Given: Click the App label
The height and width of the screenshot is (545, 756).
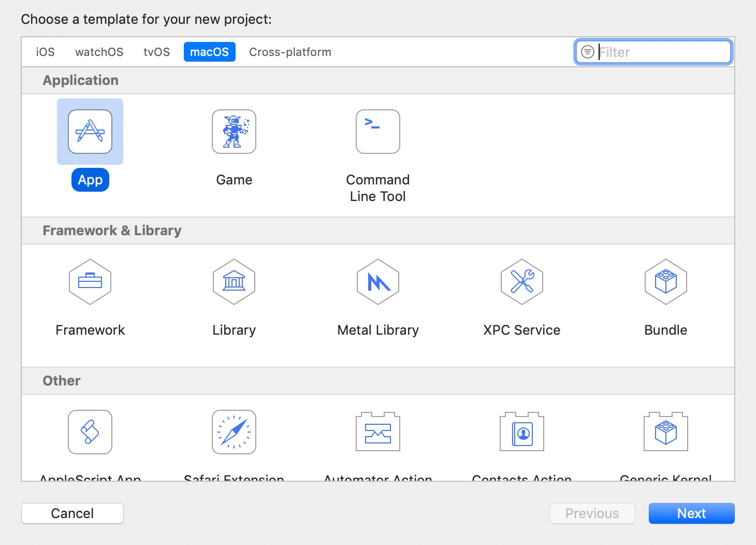Looking at the screenshot, I should 90,180.
